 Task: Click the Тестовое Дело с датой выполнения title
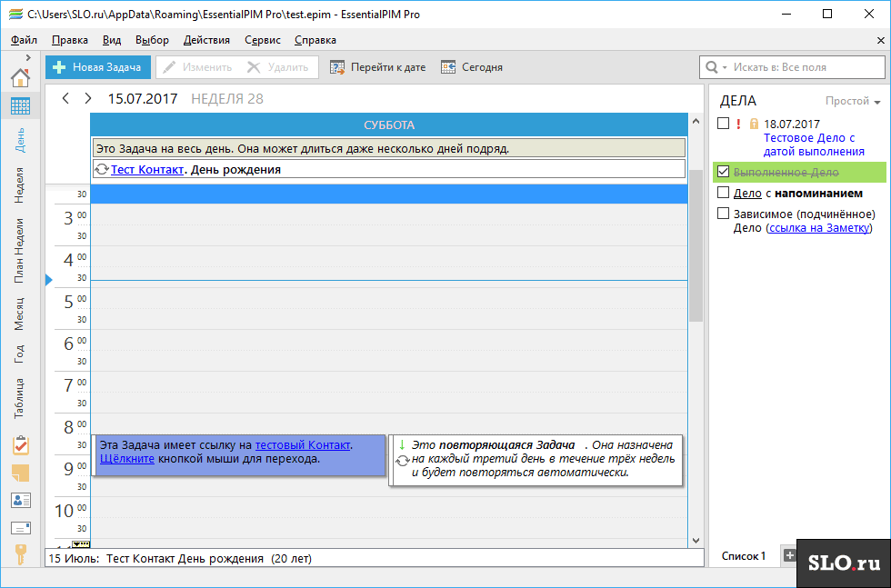814,145
